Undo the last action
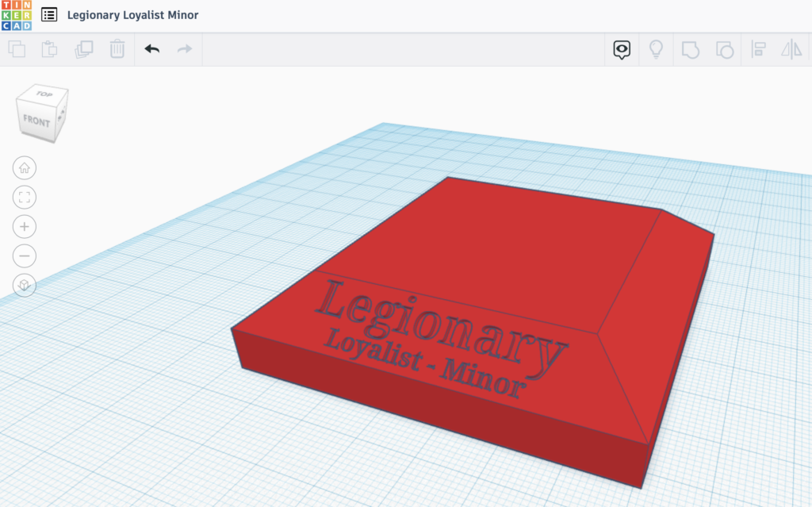 coord(152,49)
